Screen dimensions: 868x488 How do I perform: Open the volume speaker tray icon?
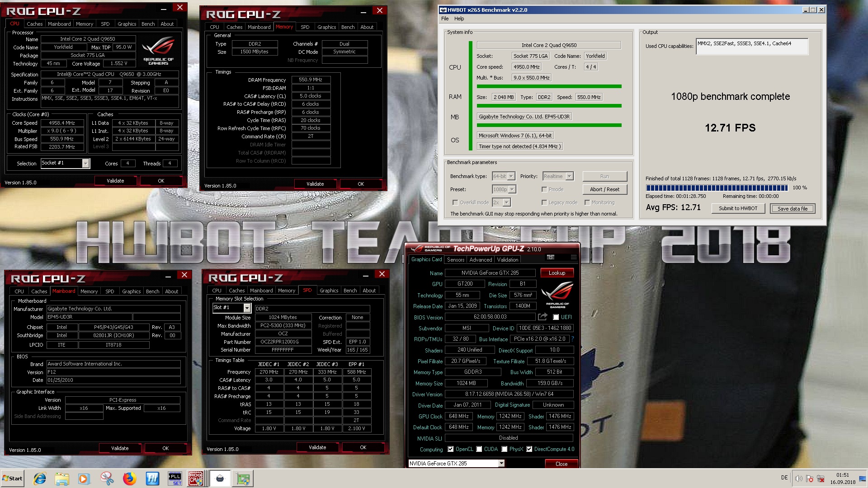798,479
